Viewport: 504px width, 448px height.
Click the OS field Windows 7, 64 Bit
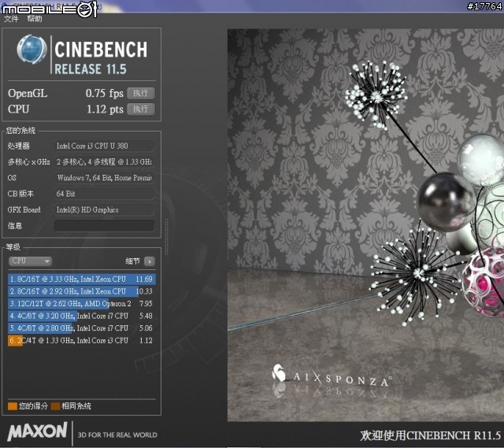click(104, 178)
